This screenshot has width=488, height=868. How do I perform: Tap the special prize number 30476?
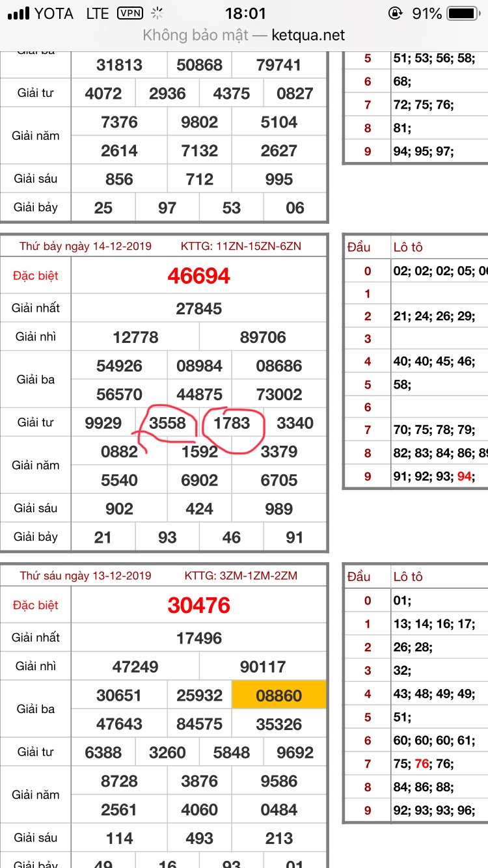point(199,605)
